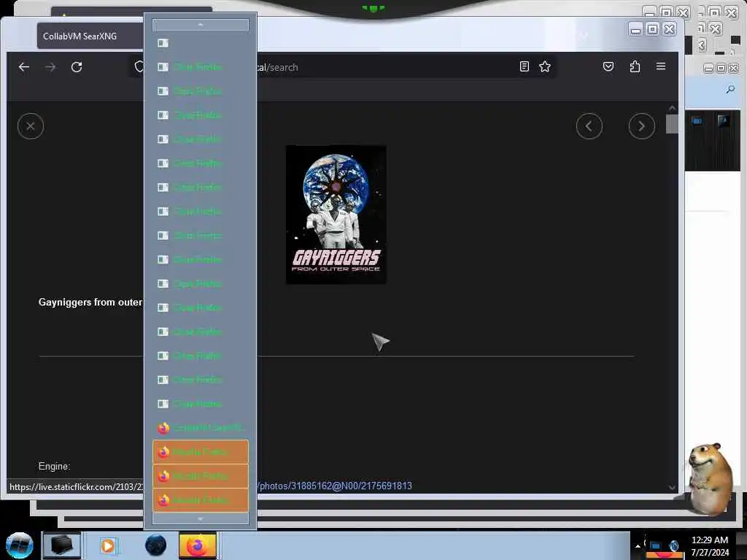747x560 pixels.
Task: Click search magnifier in background Explorer window
Action: [730, 89]
